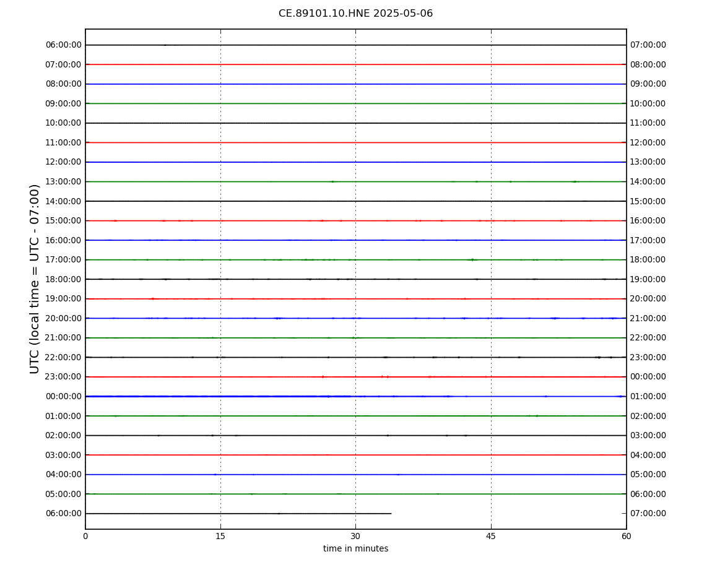Click the 60 tick label on x-axis
The height and width of the screenshot is (588, 712).
coord(626,536)
